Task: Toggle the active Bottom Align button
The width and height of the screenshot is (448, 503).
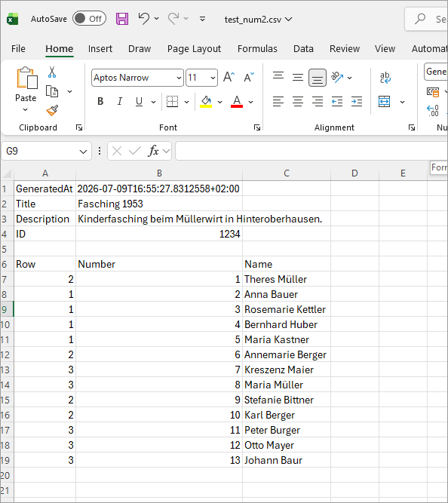Action: coord(318,78)
